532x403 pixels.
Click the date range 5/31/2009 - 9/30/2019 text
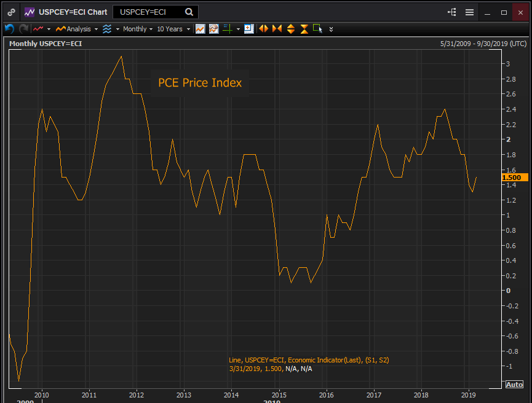(483, 44)
